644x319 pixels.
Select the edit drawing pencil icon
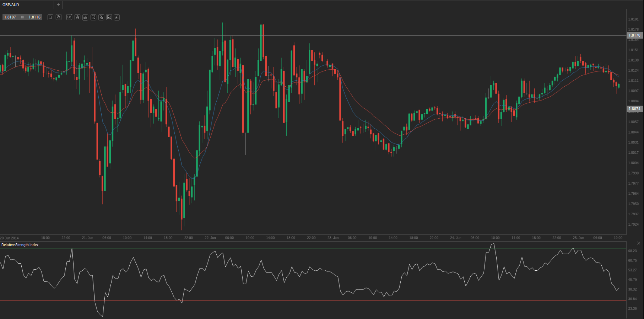(109, 17)
